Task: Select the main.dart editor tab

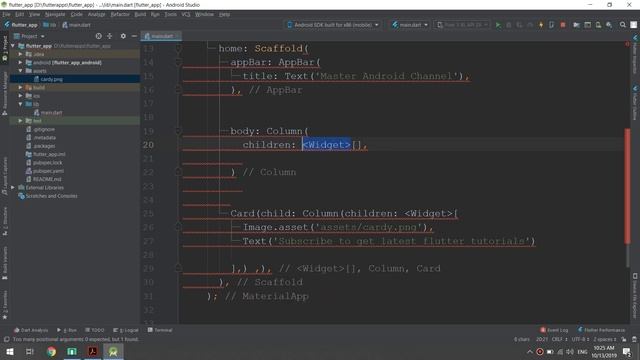Action: [x=161, y=36]
